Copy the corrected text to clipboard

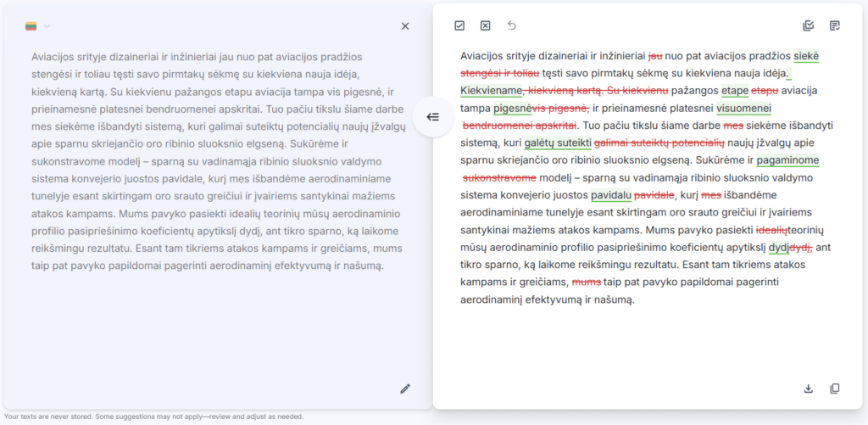click(x=835, y=389)
